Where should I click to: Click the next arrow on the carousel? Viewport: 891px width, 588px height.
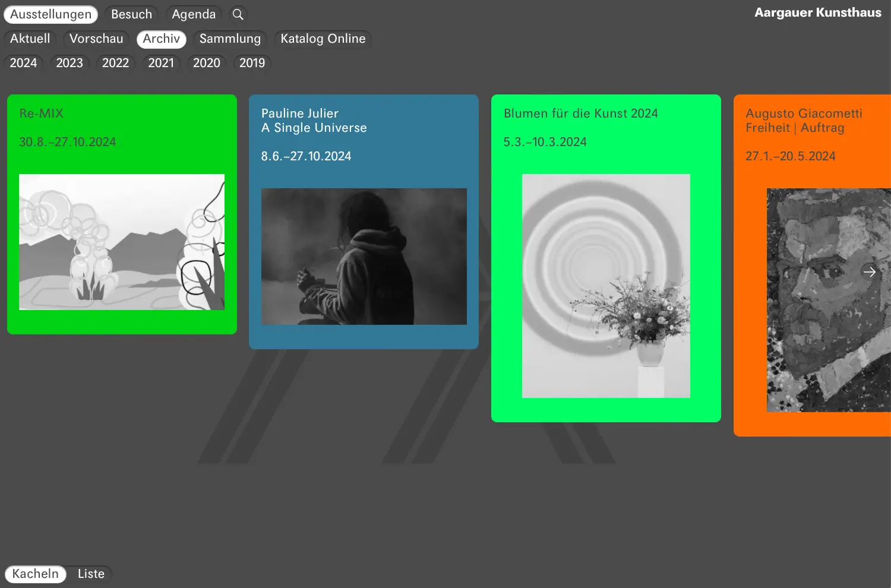click(x=870, y=272)
